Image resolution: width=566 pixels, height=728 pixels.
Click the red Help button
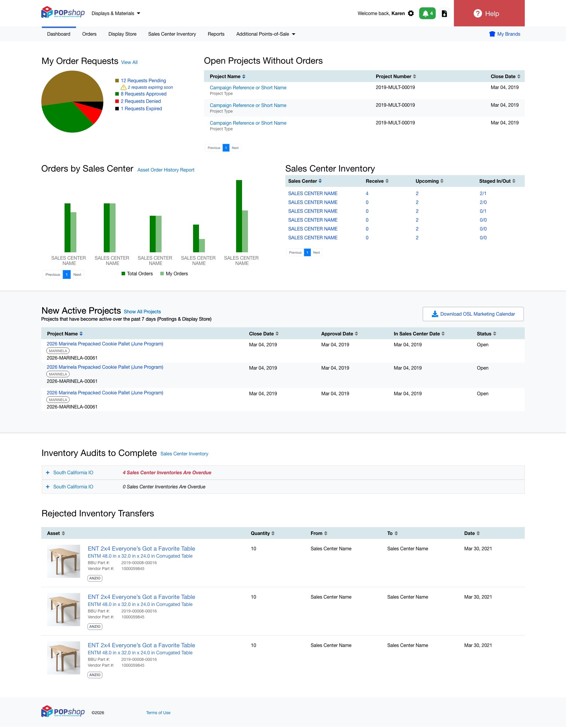click(489, 13)
